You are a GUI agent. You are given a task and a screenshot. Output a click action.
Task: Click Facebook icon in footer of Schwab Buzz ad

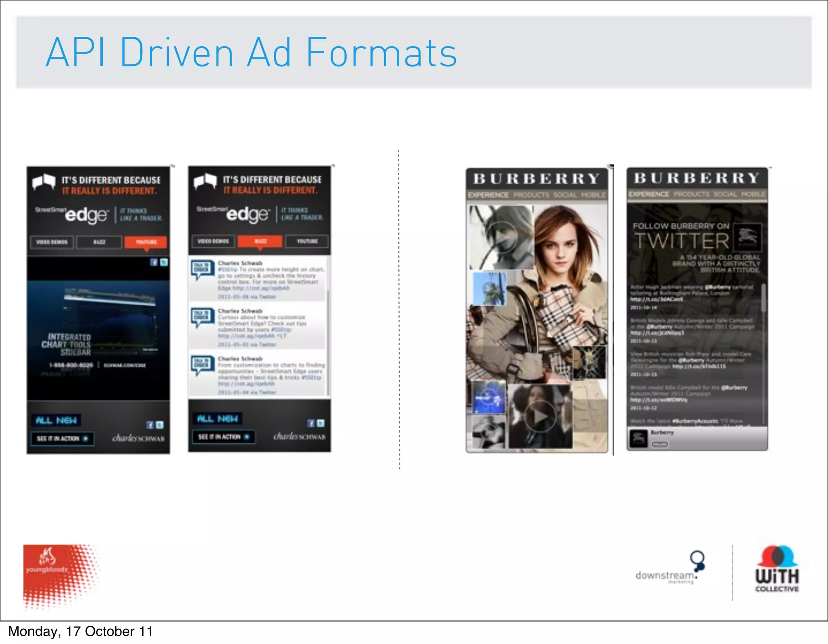[x=311, y=423]
